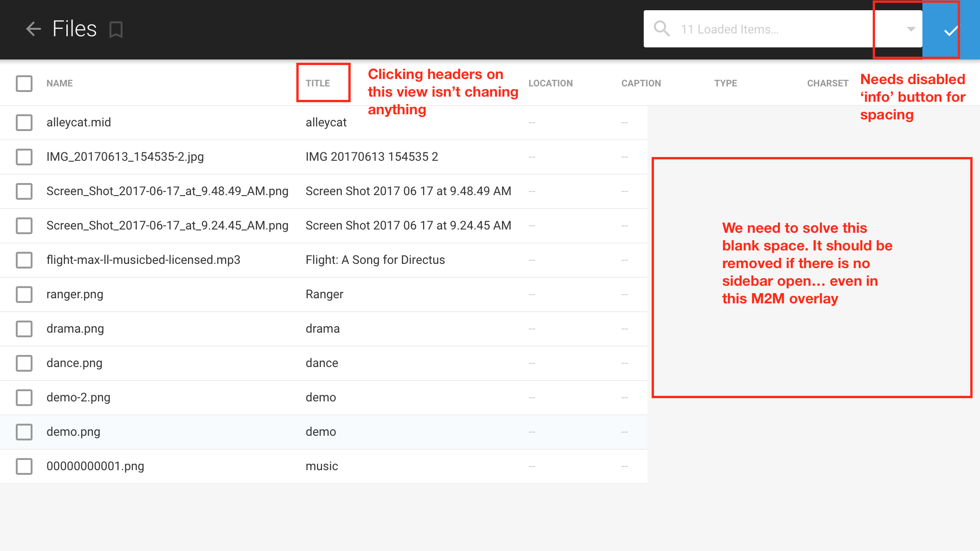Screen dimensions: 980x551
Task: Sort by the CAPTION column header
Action: 641,83
